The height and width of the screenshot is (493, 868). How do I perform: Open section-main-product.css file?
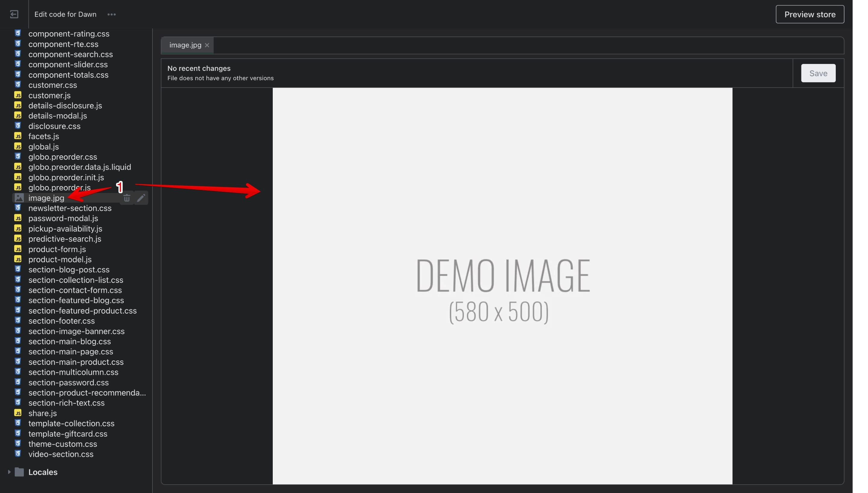pyautogui.click(x=76, y=362)
